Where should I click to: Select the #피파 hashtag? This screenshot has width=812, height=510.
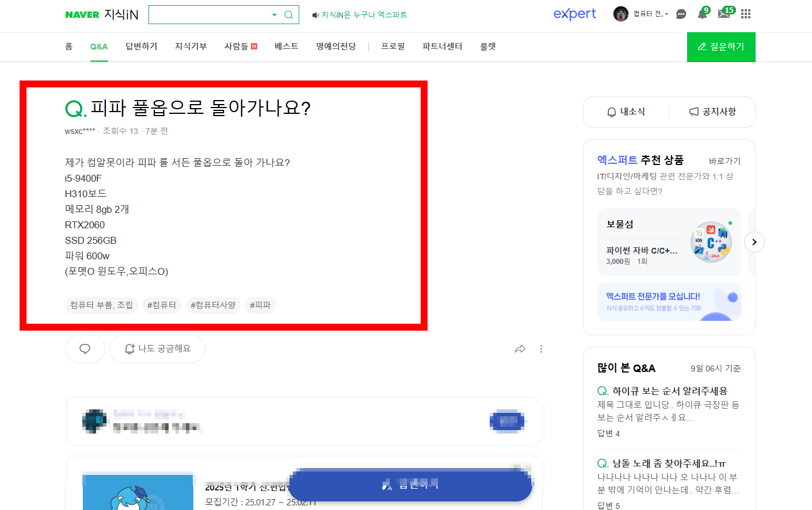(260, 305)
